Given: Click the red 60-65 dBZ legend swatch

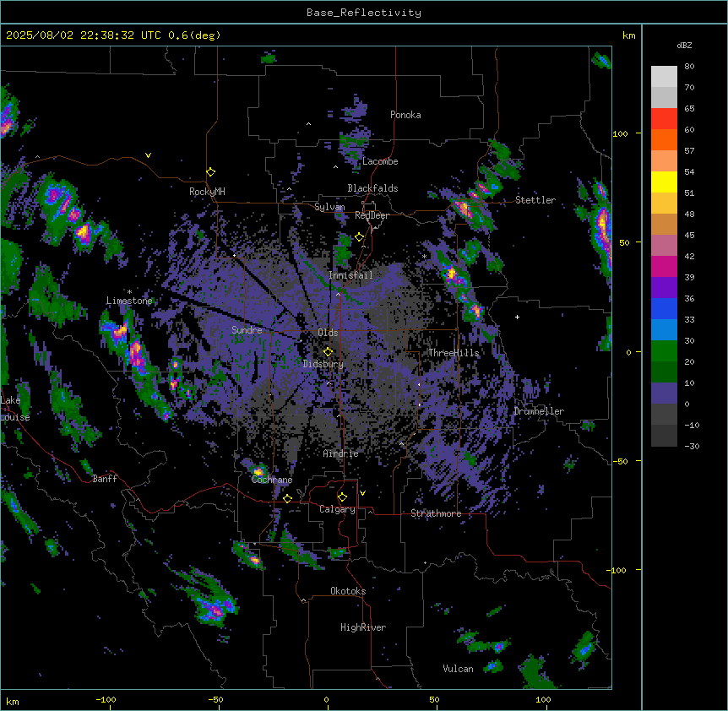Looking at the screenshot, I should 664,119.
